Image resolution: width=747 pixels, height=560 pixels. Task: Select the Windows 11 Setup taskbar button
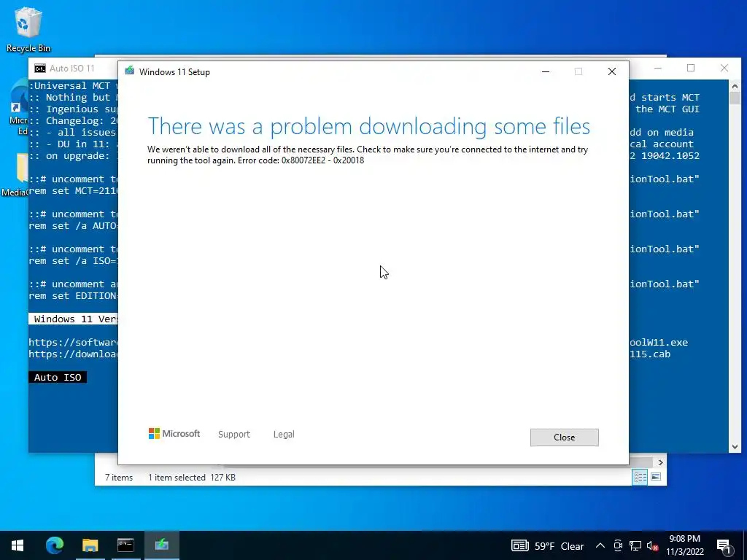pos(161,545)
